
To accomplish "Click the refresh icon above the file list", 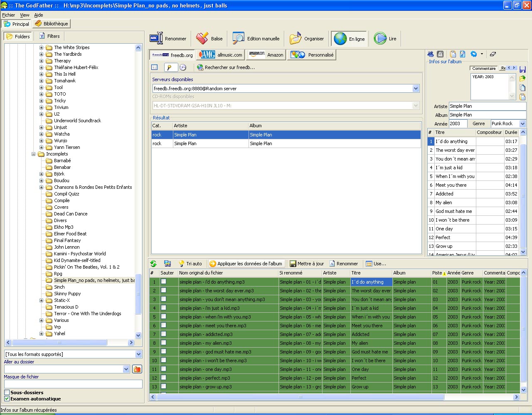I will [153, 264].
